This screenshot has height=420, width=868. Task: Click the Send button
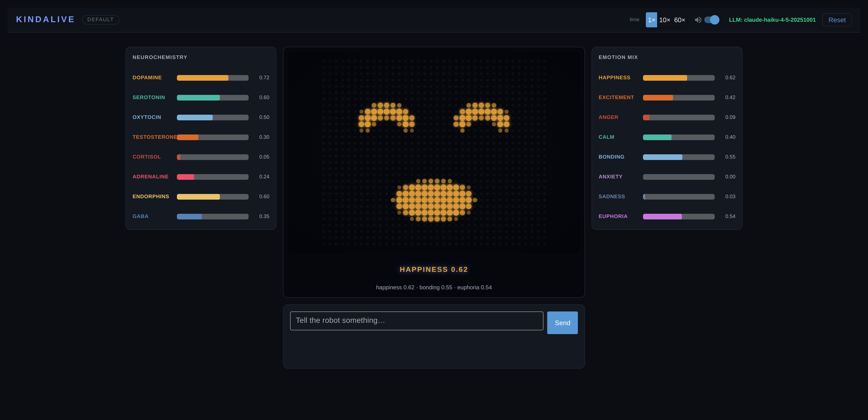(562, 323)
